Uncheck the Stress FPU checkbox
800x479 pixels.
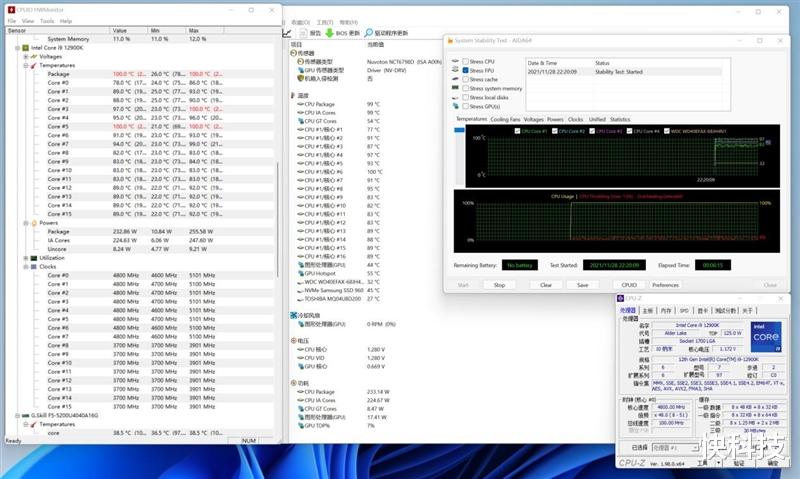click(x=465, y=70)
